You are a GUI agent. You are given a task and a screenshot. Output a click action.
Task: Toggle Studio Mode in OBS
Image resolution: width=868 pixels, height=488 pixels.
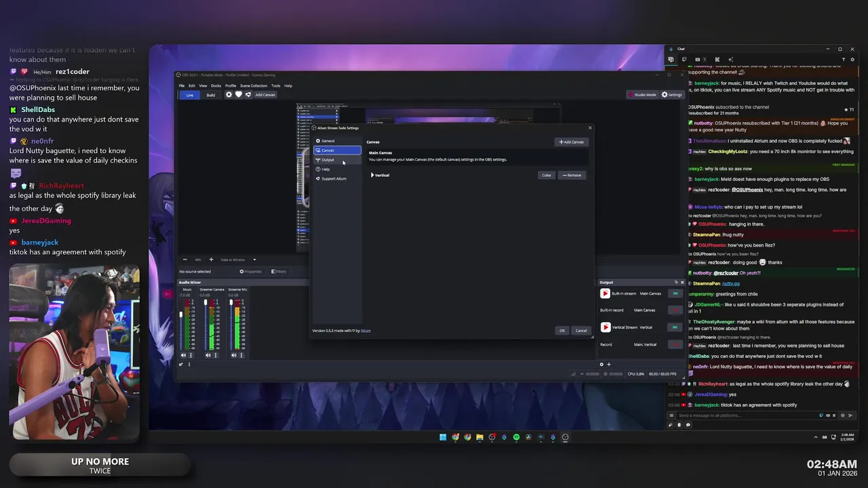click(642, 95)
